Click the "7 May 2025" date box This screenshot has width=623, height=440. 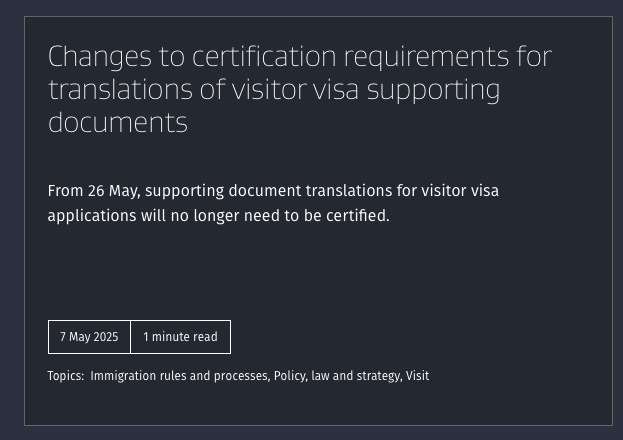click(89, 337)
